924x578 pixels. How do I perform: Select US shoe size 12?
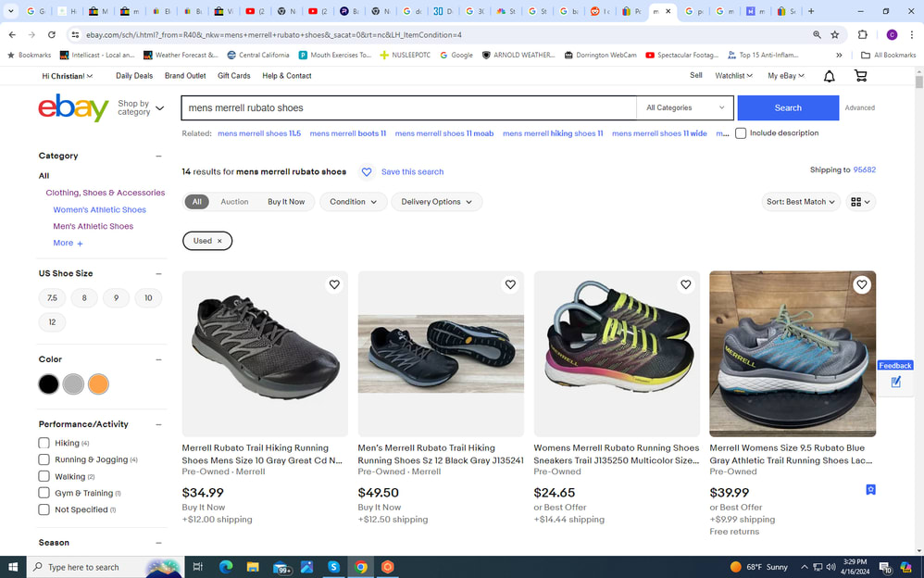click(x=53, y=322)
